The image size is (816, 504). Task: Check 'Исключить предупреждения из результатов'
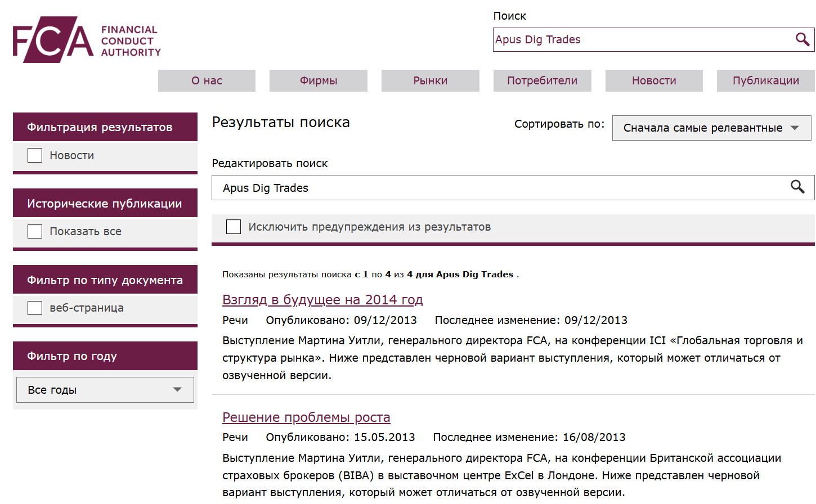pyautogui.click(x=233, y=226)
